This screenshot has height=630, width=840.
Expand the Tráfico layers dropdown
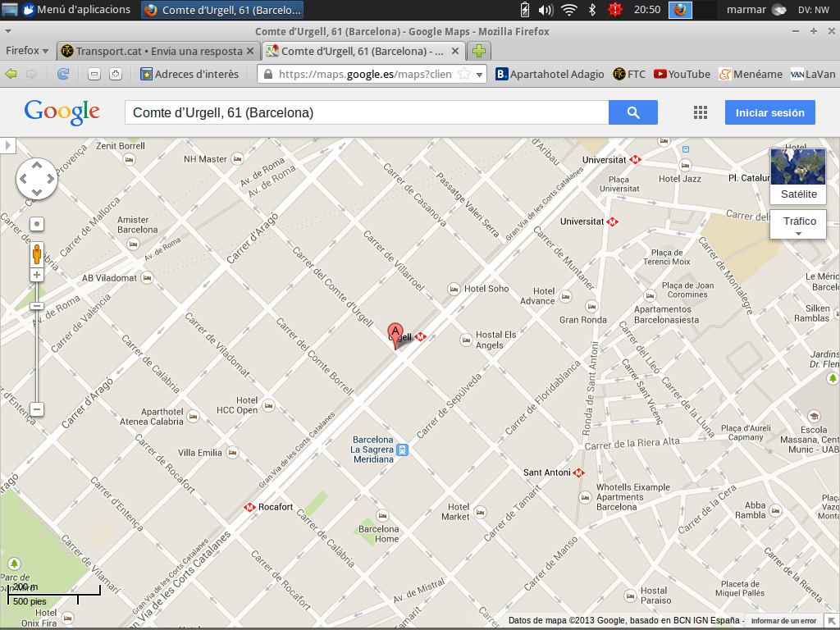click(798, 224)
